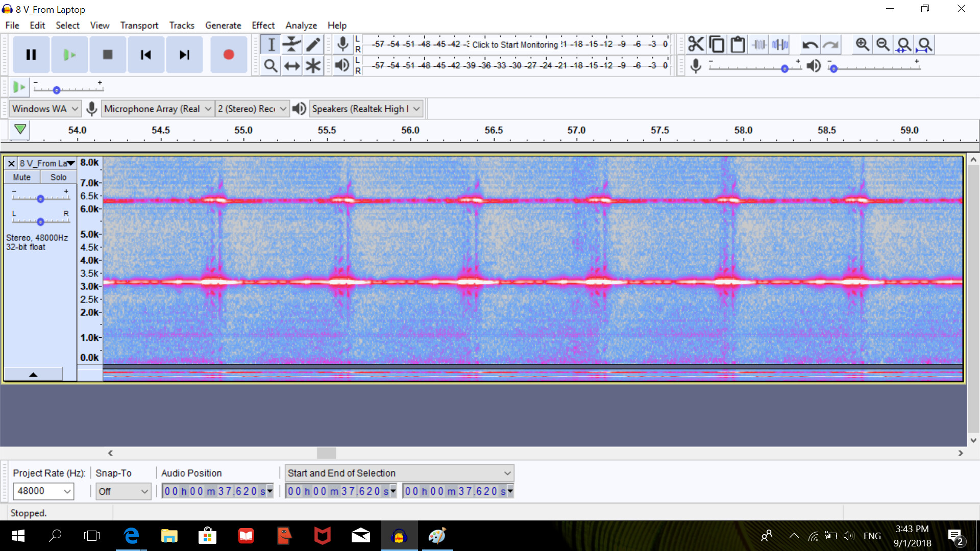The image size is (980, 551).
Task: Open the Transport menu
Action: coord(139,25)
